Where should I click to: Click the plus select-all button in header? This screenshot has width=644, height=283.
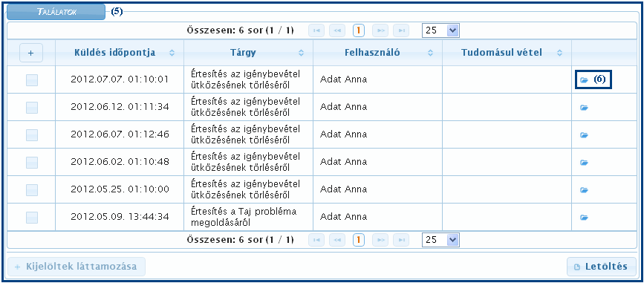click(x=31, y=53)
